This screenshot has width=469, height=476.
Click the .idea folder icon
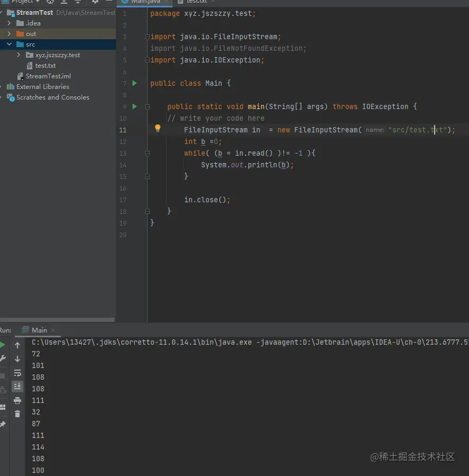[20, 23]
